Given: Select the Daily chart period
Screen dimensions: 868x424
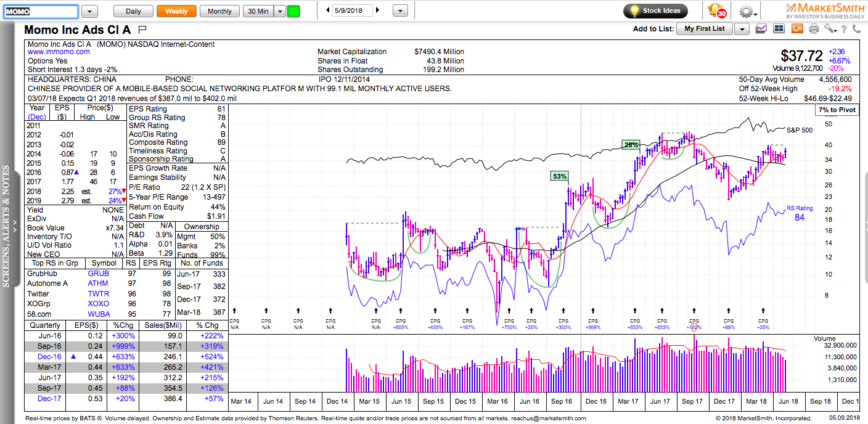Looking at the screenshot, I should [133, 11].
